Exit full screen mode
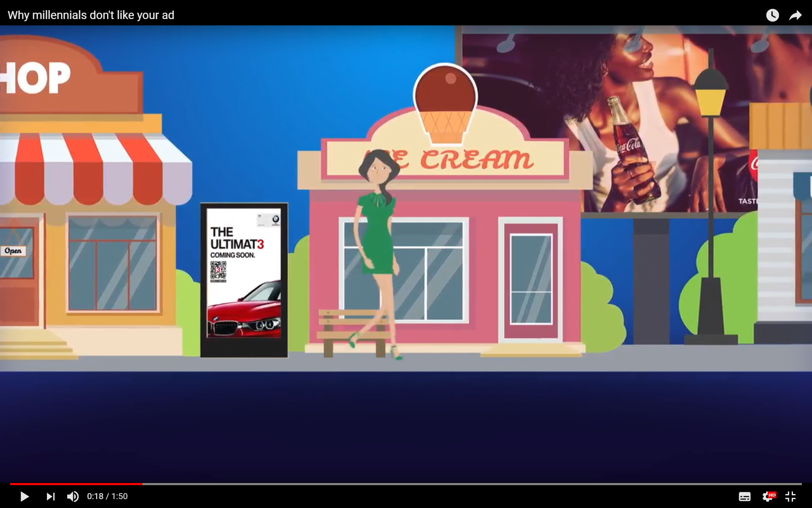This screenshot has height=508, width=812. [790, 496]
